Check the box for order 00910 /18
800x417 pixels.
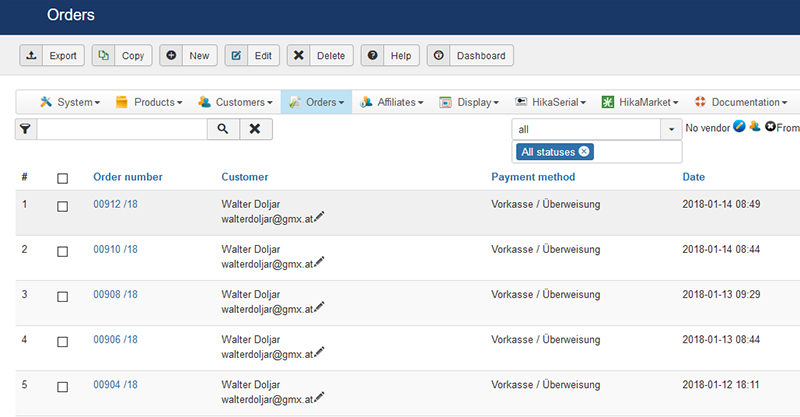pos(62,251)
